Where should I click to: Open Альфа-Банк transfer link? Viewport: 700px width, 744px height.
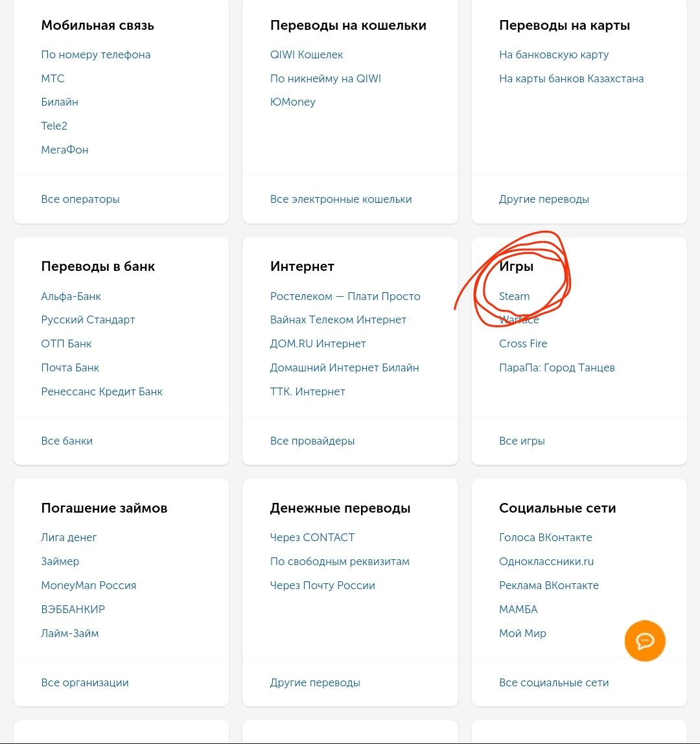coord(71,297)
